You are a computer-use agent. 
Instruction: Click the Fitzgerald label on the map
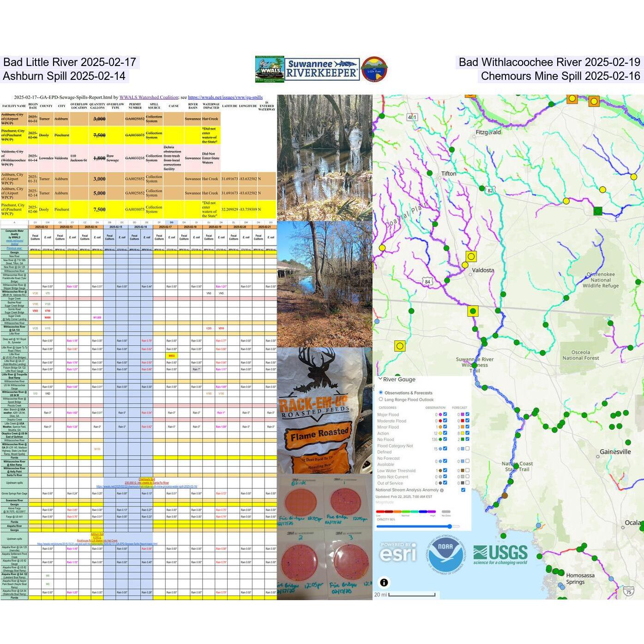pyautogui.click(x=488, y=132)
